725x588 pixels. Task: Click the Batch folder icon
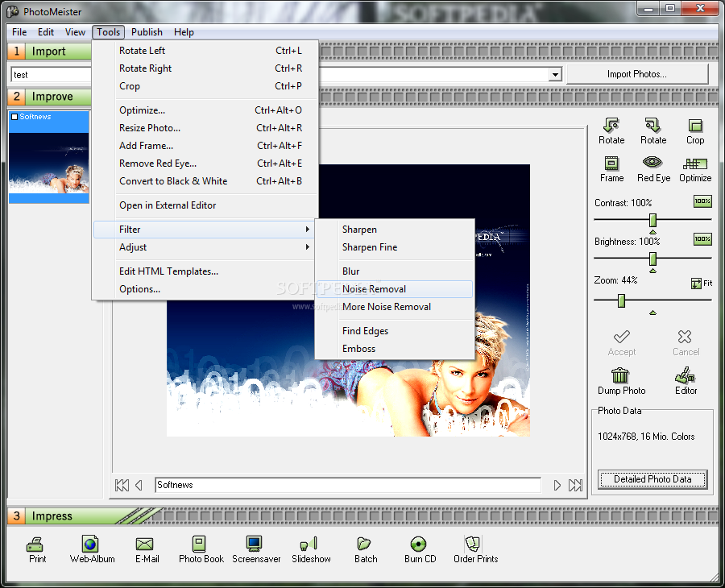[364, 544]
